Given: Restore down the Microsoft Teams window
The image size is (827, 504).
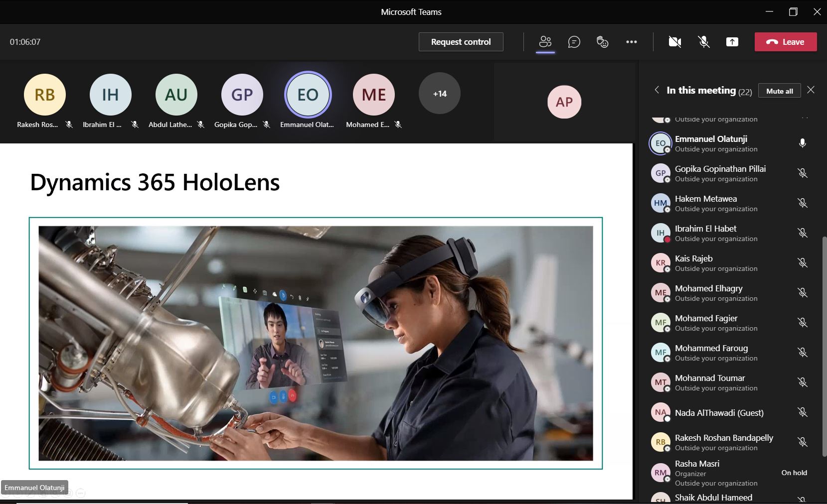Looking at the screenshot, I should click(793, 11).
